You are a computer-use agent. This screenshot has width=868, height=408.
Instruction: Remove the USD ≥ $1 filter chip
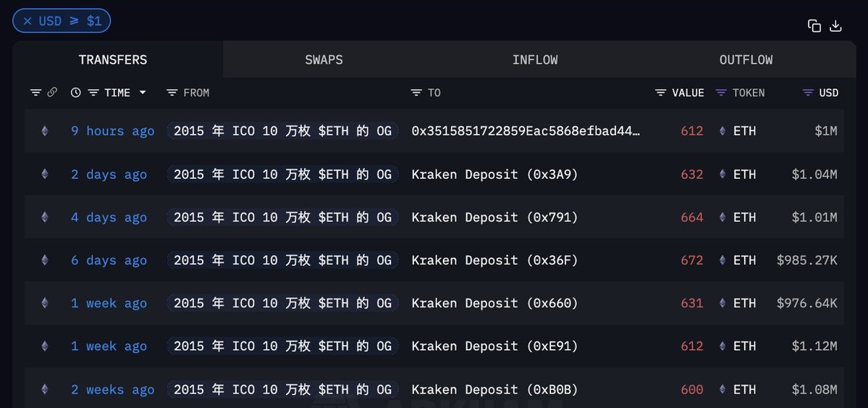[28, 21]
